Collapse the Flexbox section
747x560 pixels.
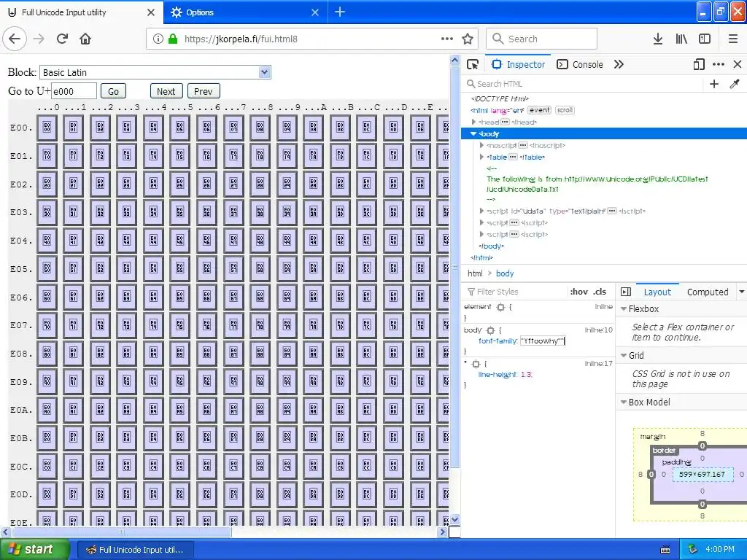coord(624,309)
